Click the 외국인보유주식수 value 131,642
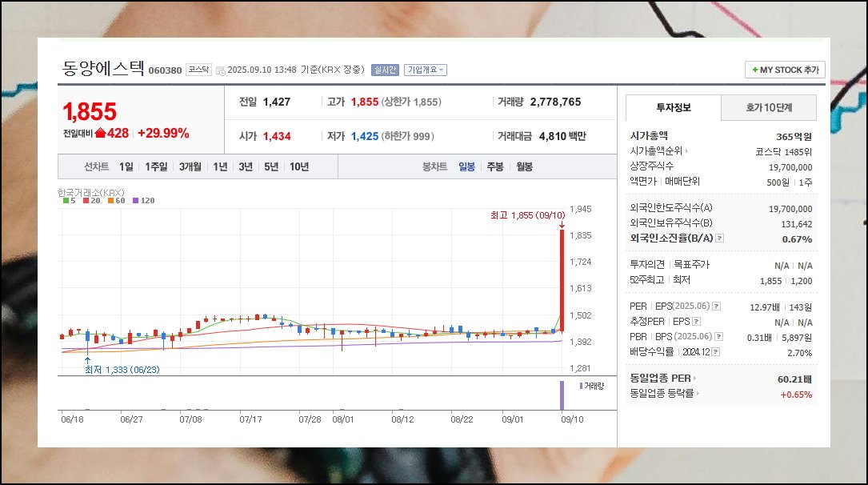 [797, 224]
